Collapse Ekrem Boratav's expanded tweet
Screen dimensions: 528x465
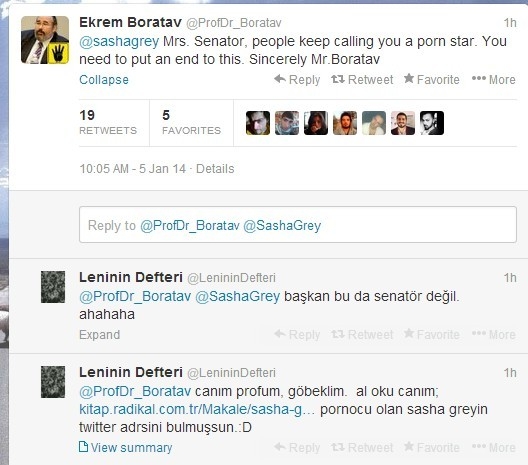(x=104, y=80)
